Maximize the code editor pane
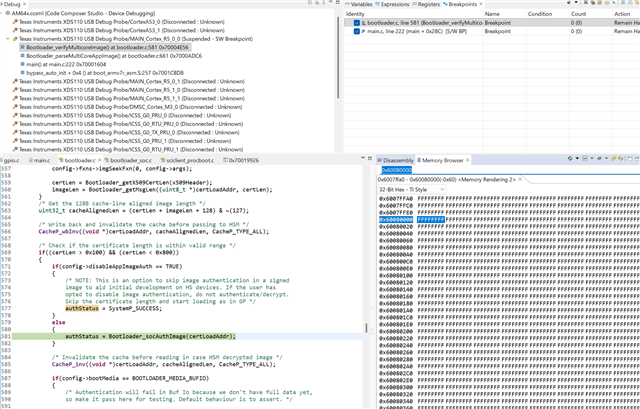 pos(370,158)
